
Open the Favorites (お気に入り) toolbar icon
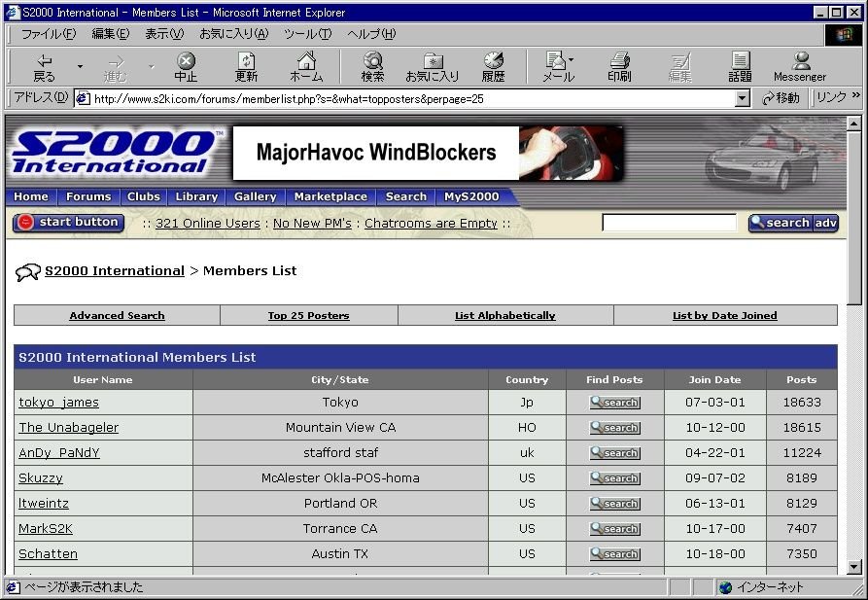[x=433, y=67]
